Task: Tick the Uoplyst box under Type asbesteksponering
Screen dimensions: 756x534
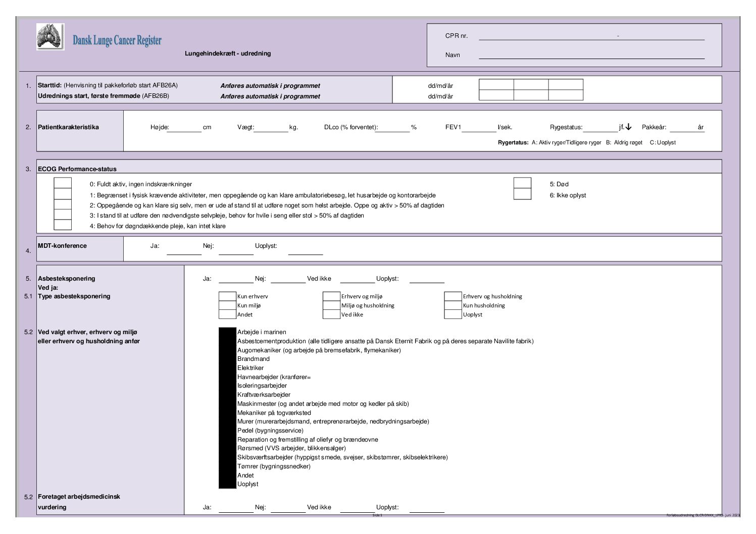Action: tap(453, 314)
